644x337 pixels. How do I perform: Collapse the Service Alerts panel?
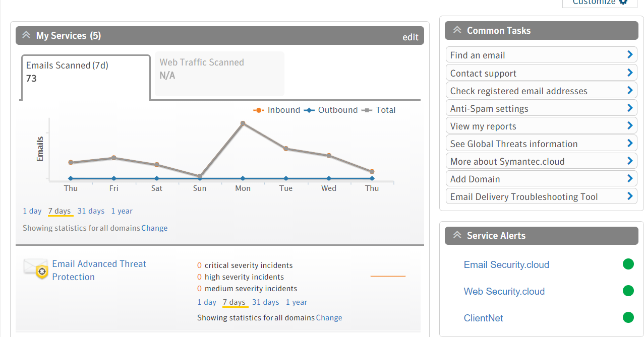pyautogui.click(x=457, y=234)
